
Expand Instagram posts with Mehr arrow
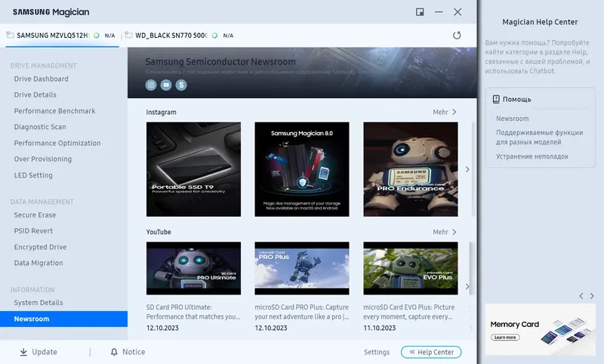(445, 112)
